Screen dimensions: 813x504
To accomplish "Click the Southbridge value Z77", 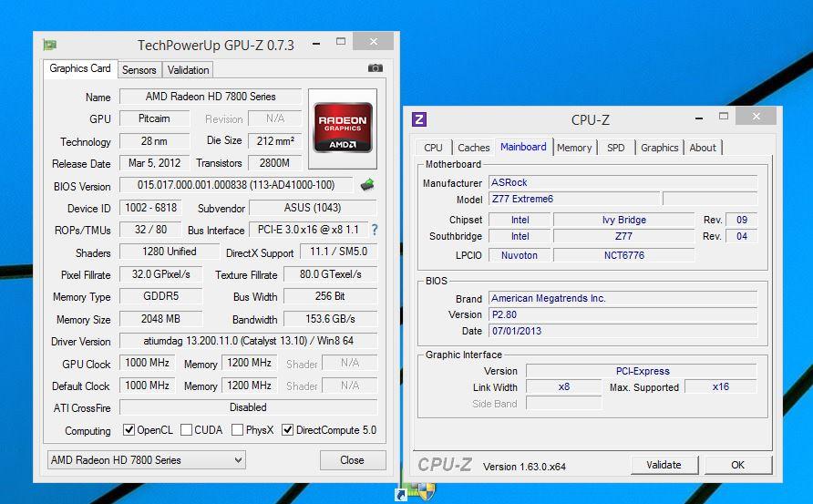I will pyautogui.click(x=624, y=236).
